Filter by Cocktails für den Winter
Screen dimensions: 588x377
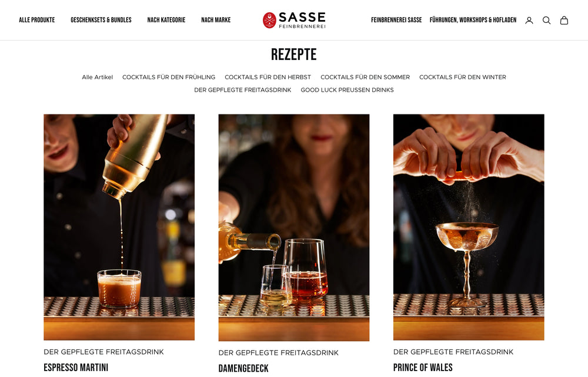click(462, 77)
